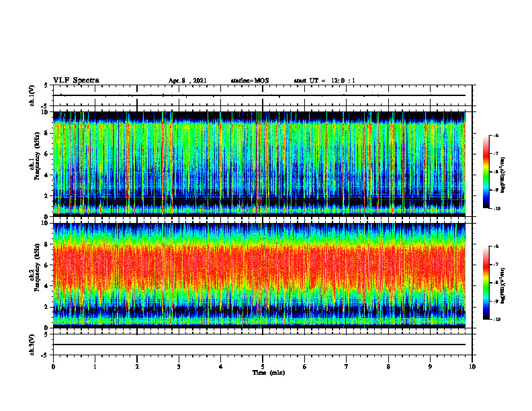
Task: Click time axis tick label '8'
Action: pyautogui.click(x=388, y=367)
